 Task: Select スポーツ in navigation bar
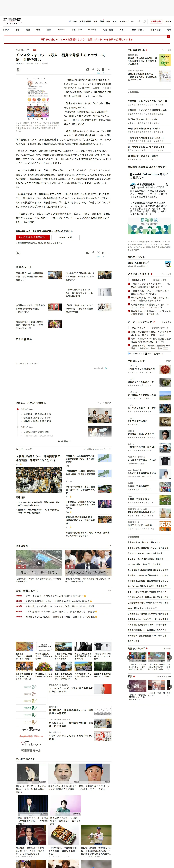point(61,30)
